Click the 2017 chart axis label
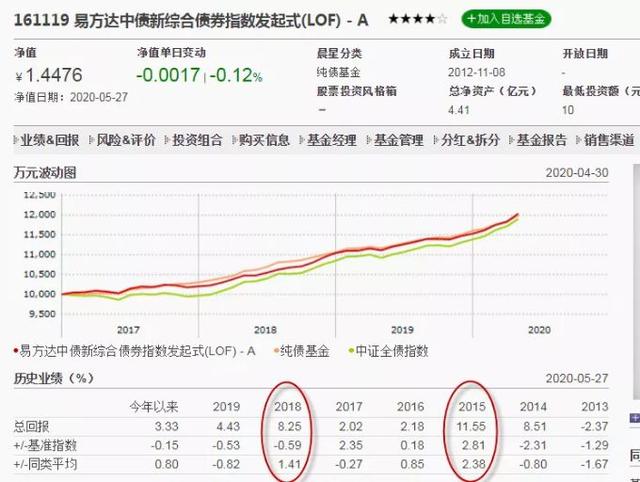This screenshot has height=482, width=640. coord(128,330)
